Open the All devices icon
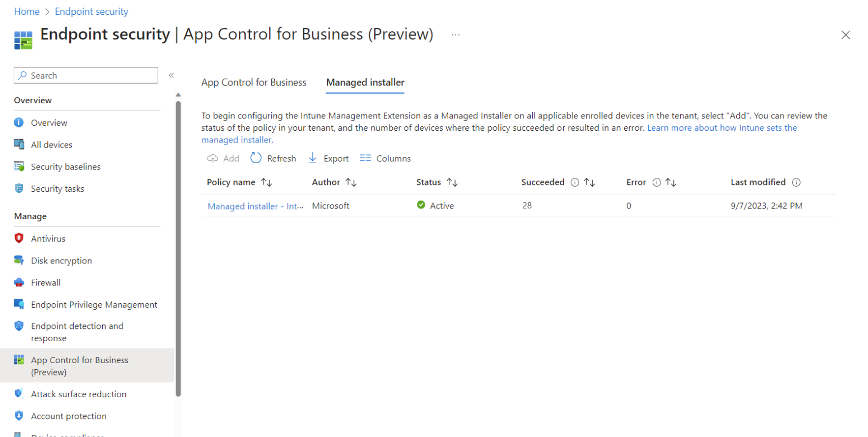 19,144
